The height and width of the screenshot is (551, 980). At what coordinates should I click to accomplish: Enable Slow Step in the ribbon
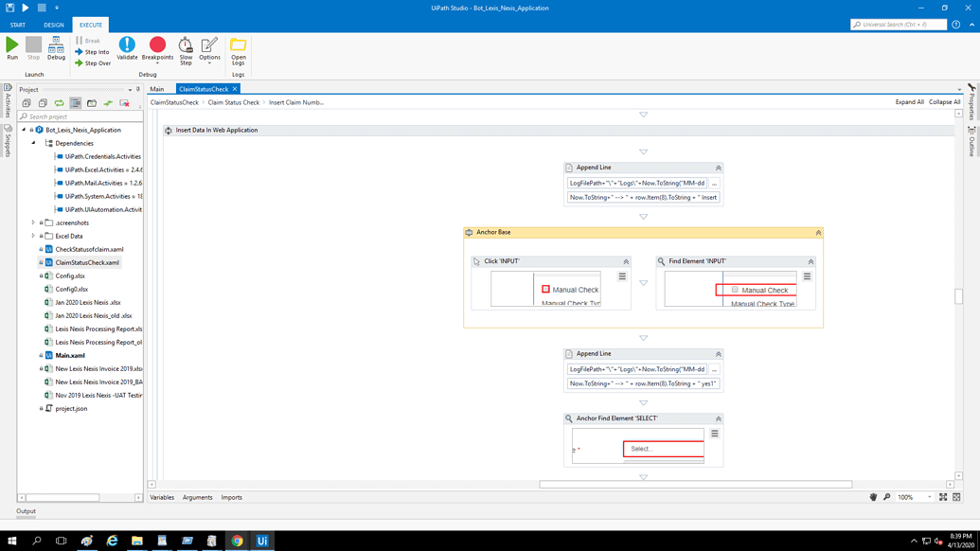186,51
